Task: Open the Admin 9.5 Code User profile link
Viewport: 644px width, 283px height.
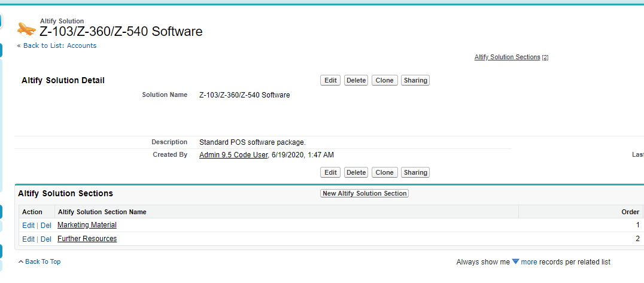Action: click(233, 155)
